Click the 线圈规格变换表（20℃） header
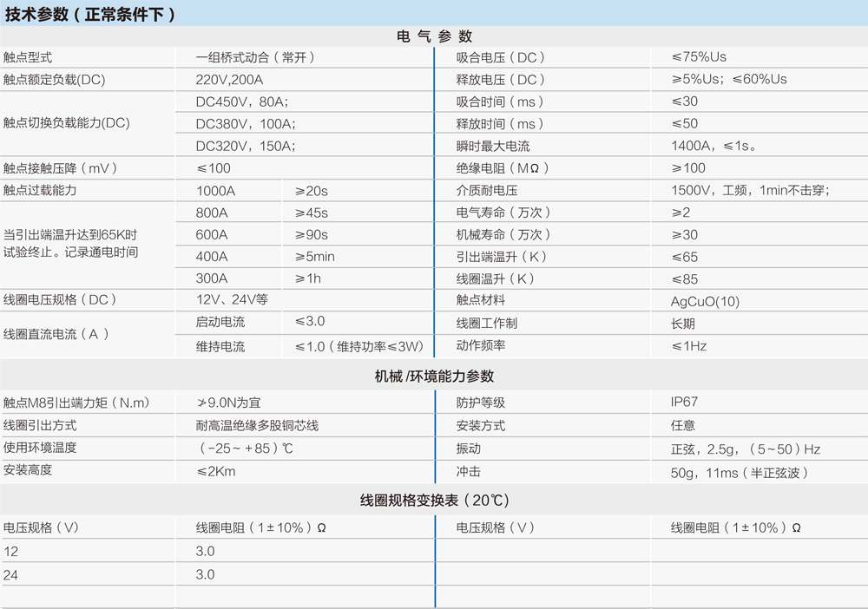 pyautogui.click(x=434, y=498)
